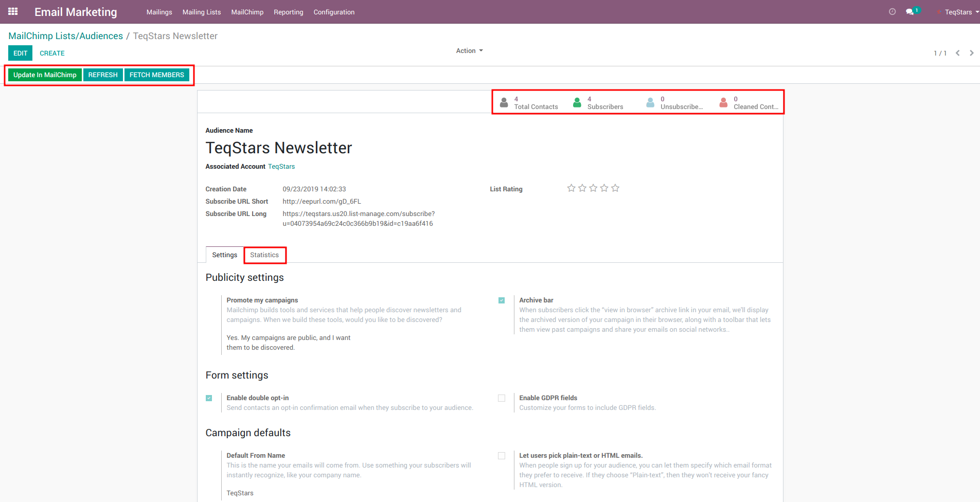Open the chat conversations icon
The height and width of the screenshot is (502, 980).
(910, 12)
